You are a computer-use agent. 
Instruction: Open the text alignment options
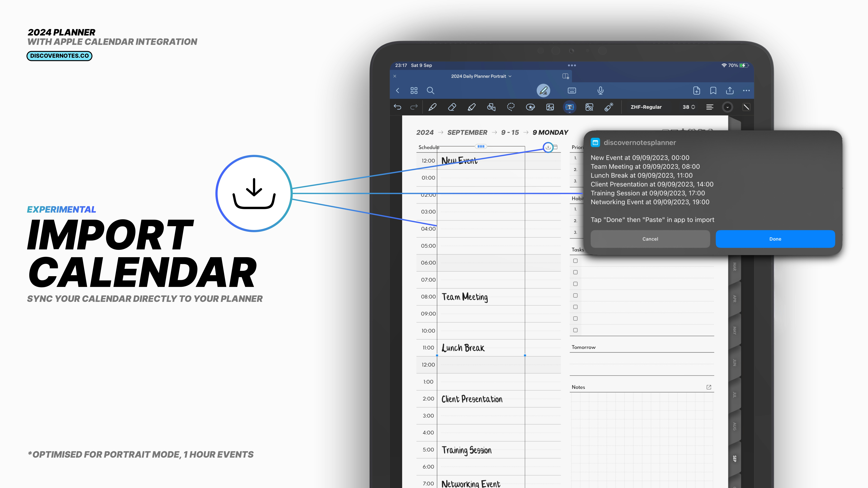coord(710,107)
